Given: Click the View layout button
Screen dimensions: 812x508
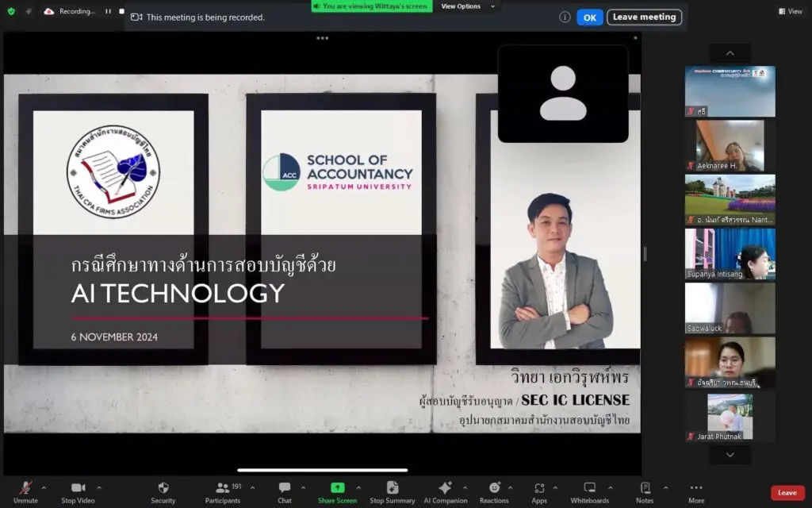Looking at the screenshot, I should click(x=791, y=11).
